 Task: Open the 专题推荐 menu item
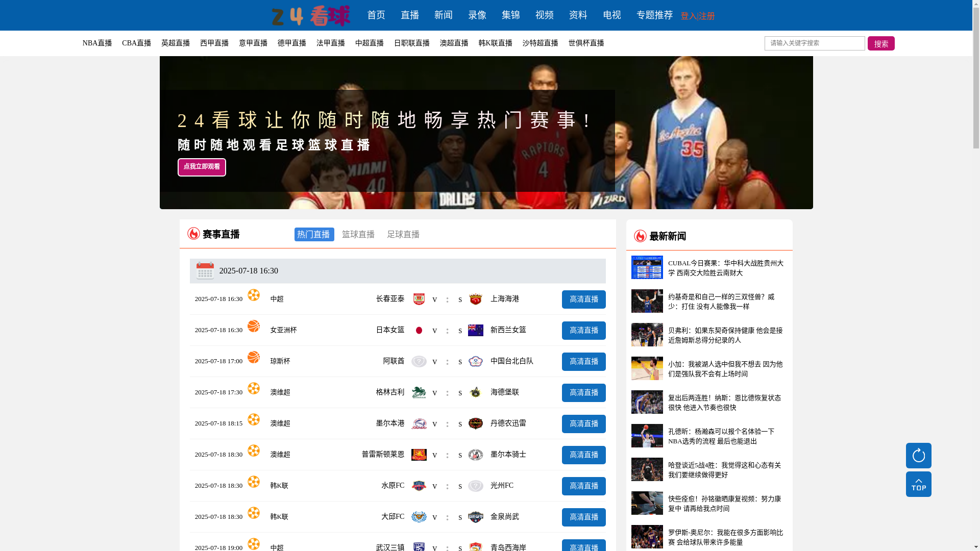pos(655,15)
